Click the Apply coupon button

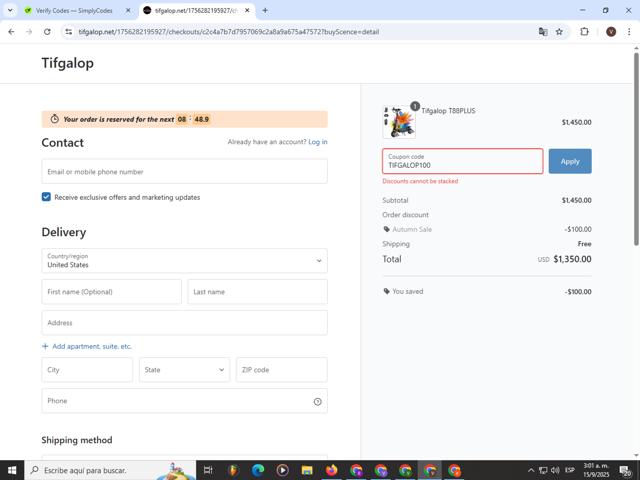(570, 161)
